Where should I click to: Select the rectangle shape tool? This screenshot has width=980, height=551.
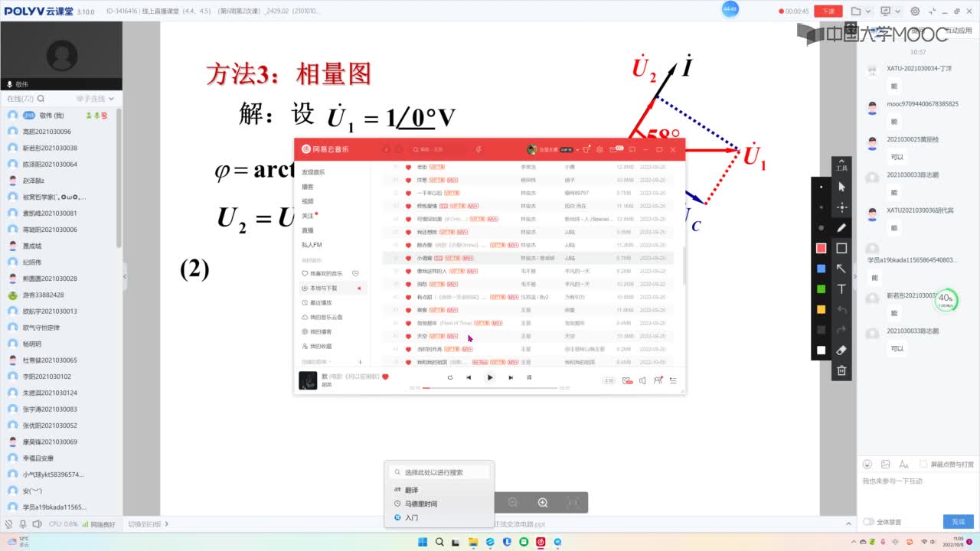(x=841, y=248)
